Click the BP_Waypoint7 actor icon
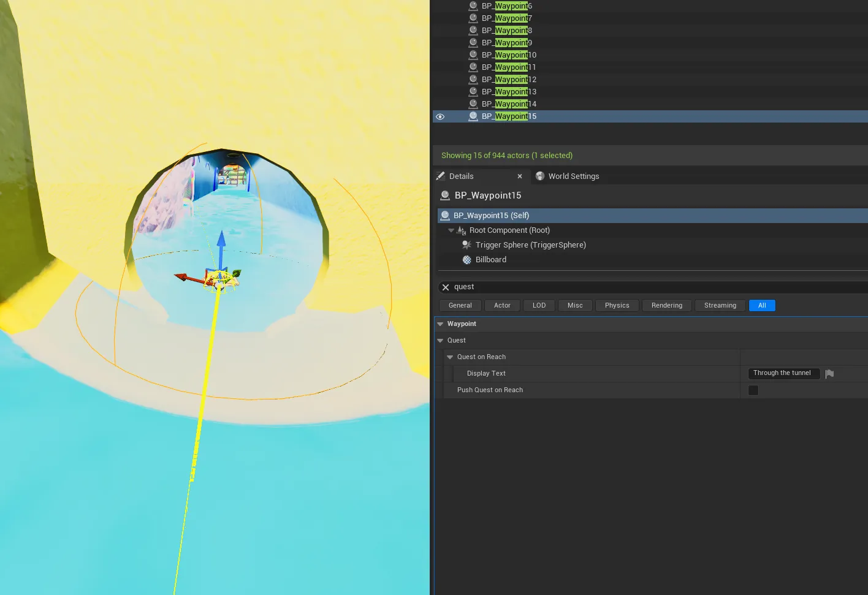 point(473,18)
